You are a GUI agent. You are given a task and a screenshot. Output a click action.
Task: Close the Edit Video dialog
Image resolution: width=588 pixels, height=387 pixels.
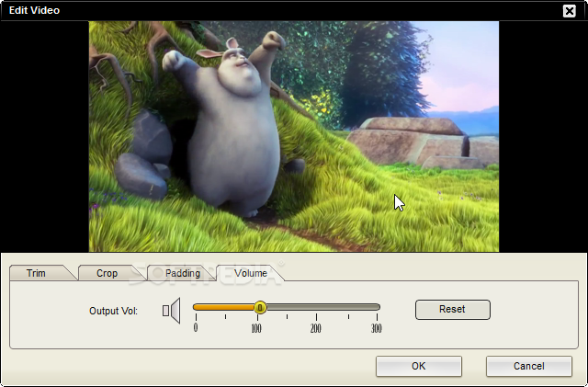(570, 11)
